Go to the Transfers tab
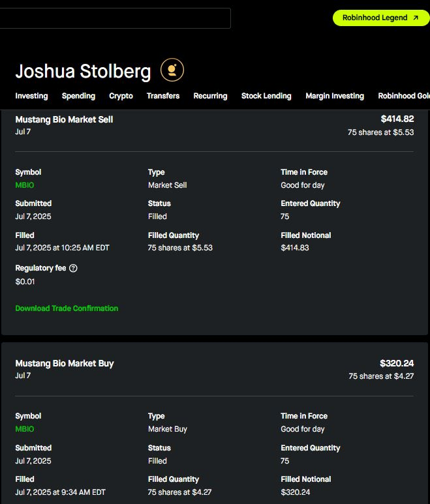430x504 pixels. coord(163,96)
